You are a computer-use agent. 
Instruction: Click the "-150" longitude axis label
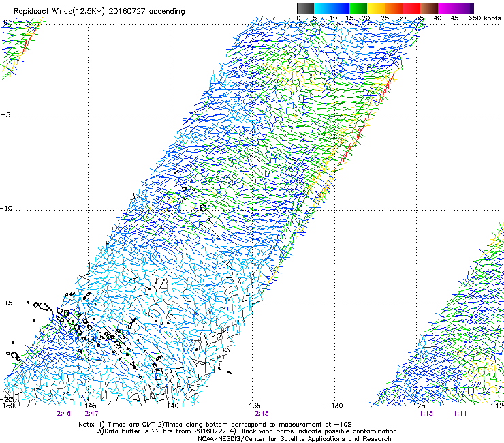click(7, 406)
